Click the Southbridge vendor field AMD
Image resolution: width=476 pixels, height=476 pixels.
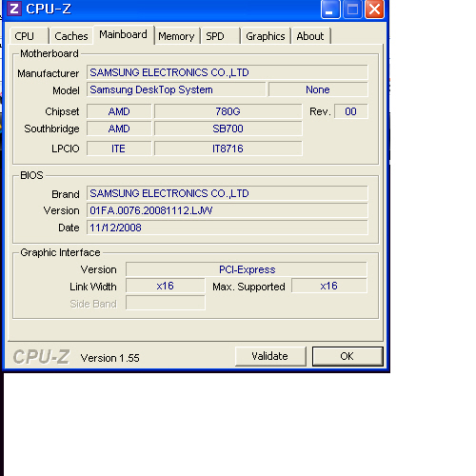[119, 129]
